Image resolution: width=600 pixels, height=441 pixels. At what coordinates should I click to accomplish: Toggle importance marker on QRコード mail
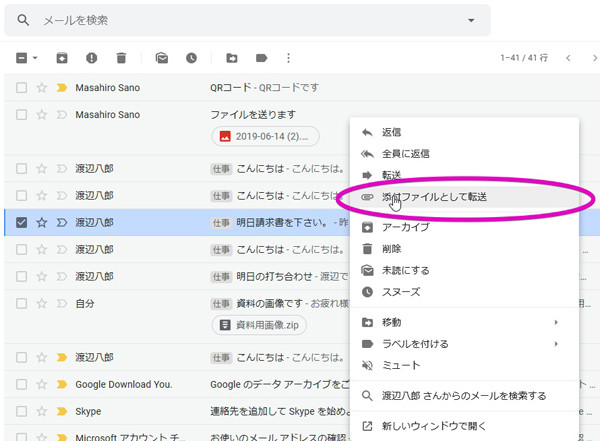point(62,88)
